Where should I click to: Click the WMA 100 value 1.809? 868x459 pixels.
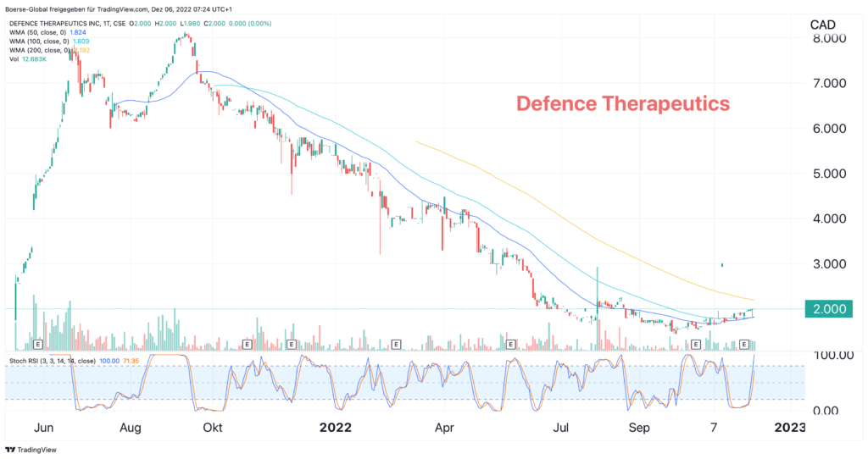pyautogui.click(x=81, y=41)
